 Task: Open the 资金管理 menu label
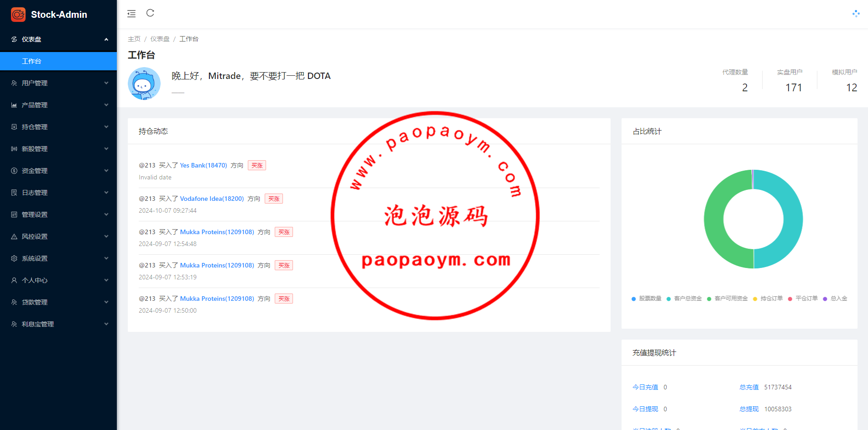pyautogui.click(x=35, y=171)
